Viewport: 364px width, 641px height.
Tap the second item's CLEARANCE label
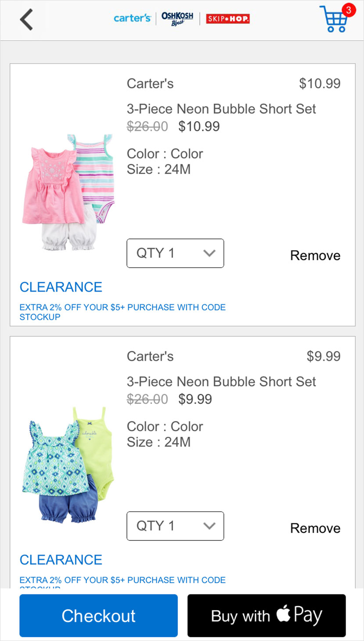coord(61,560)
